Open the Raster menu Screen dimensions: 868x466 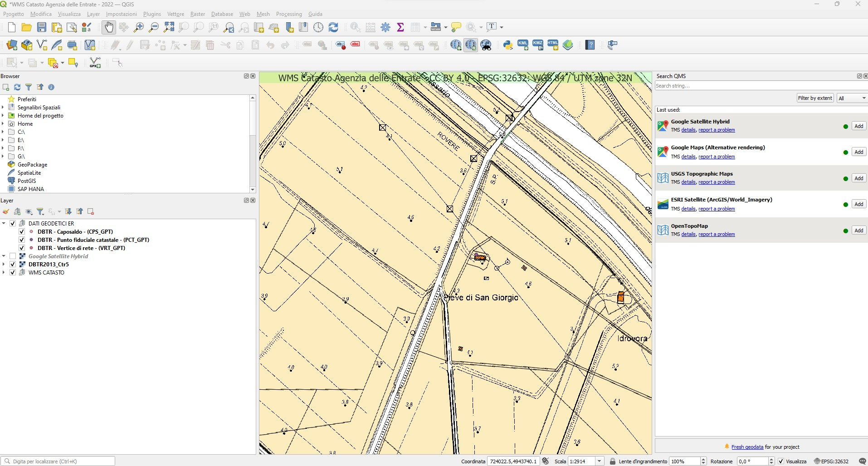pos(198,14)
